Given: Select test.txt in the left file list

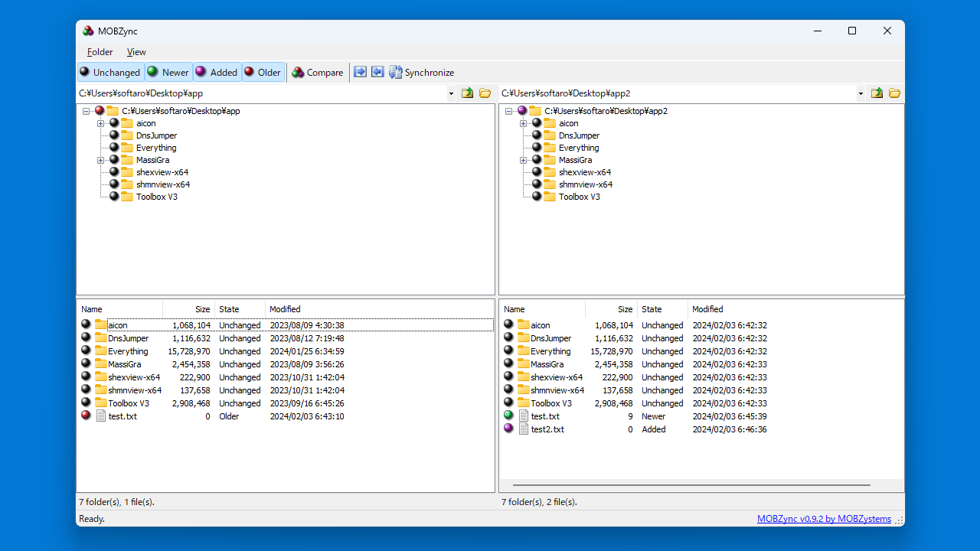Looking at the screenshot, I should click(x=122, y=416).
